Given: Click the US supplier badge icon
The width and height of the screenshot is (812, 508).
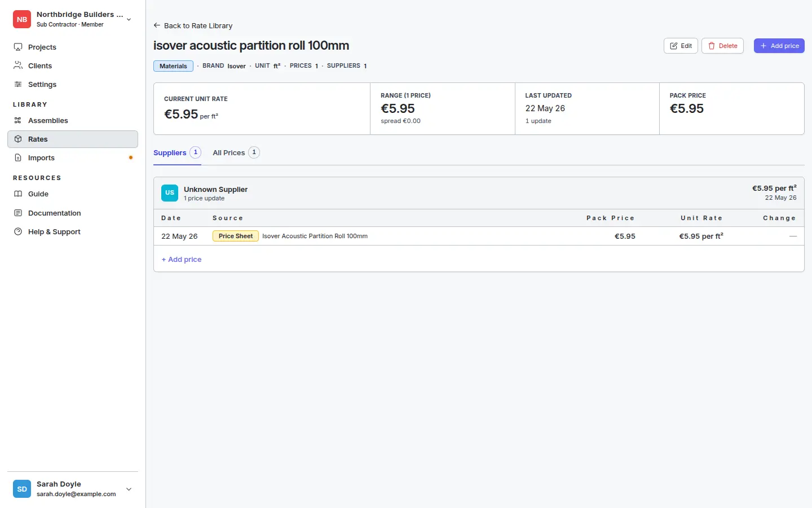Looking at the screenshot, I should point(170,193).
